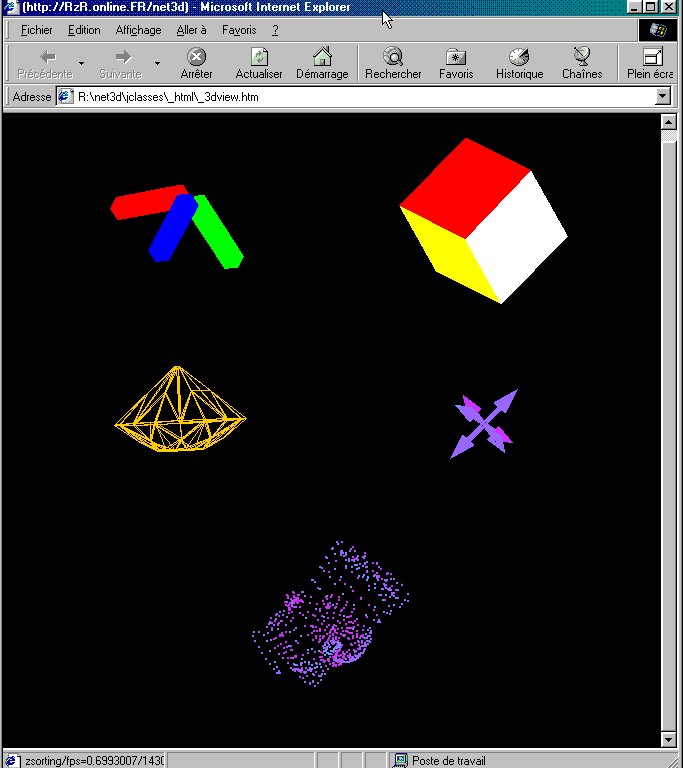The height and width of the screenshot is (768, 683).
Task: Click the Suivante forward arrow button
Action: [x=121, y=64]
